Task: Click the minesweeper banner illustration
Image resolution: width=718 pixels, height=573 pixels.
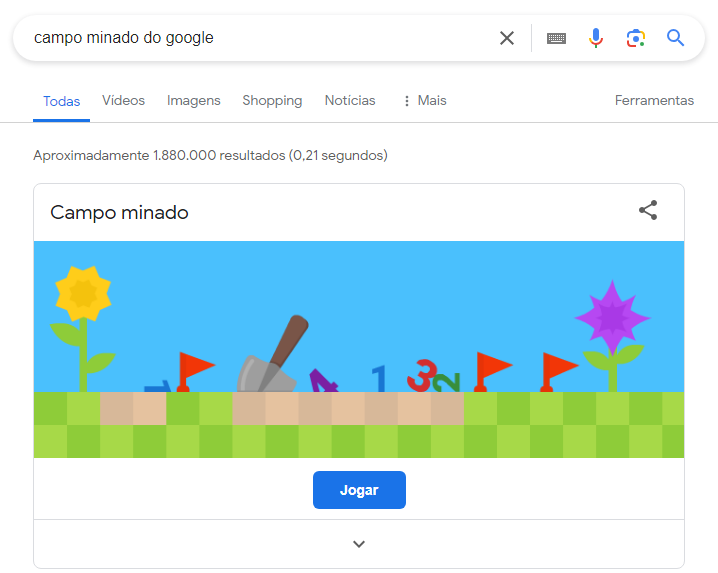Action: tap(359, 349)
